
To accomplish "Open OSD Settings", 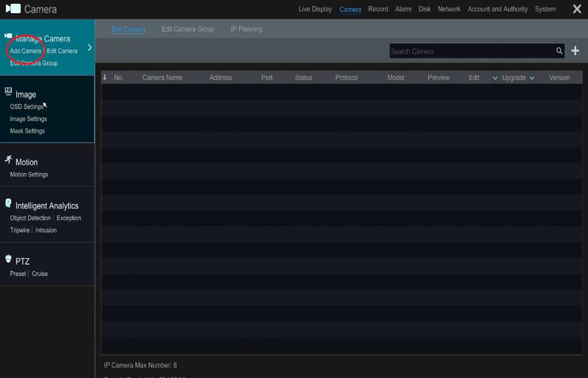I will (27, 107).
